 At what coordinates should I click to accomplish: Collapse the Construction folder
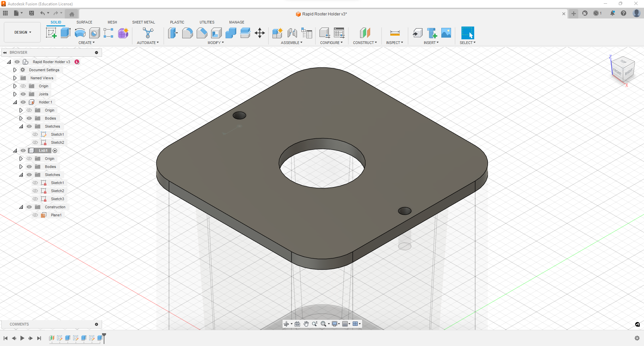coord(21,207)
